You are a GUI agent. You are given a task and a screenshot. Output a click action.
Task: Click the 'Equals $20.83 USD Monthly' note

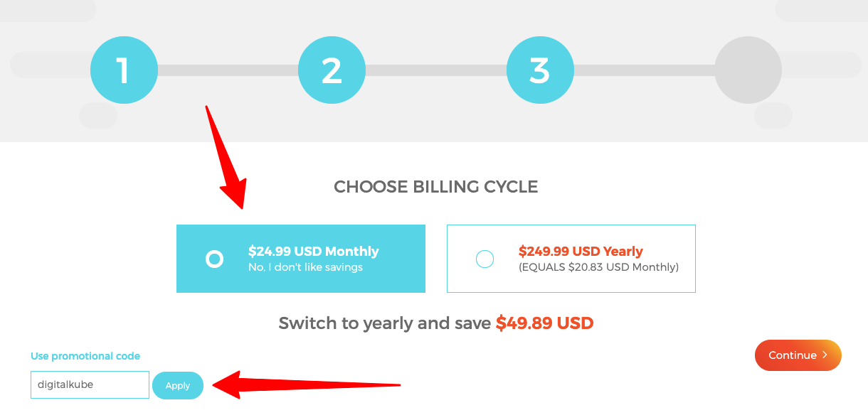click(598, 267)
